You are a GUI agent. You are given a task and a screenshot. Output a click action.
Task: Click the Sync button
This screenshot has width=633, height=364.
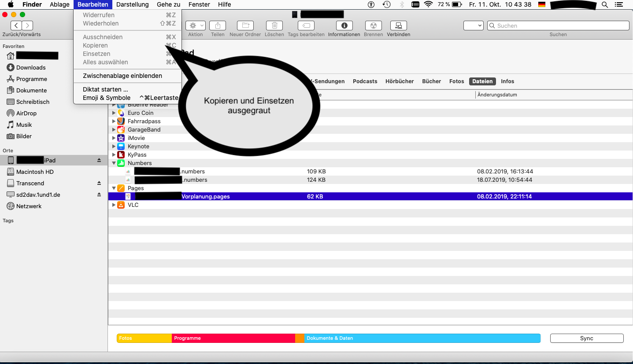587,338
